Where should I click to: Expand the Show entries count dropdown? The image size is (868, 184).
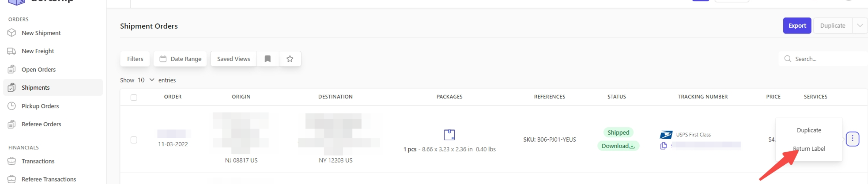click(146, 80)
